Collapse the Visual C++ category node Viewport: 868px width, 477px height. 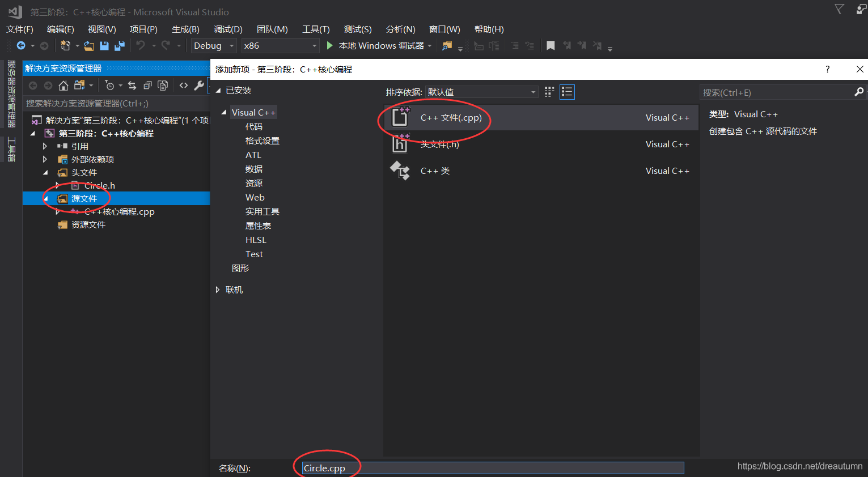(224, 113)
